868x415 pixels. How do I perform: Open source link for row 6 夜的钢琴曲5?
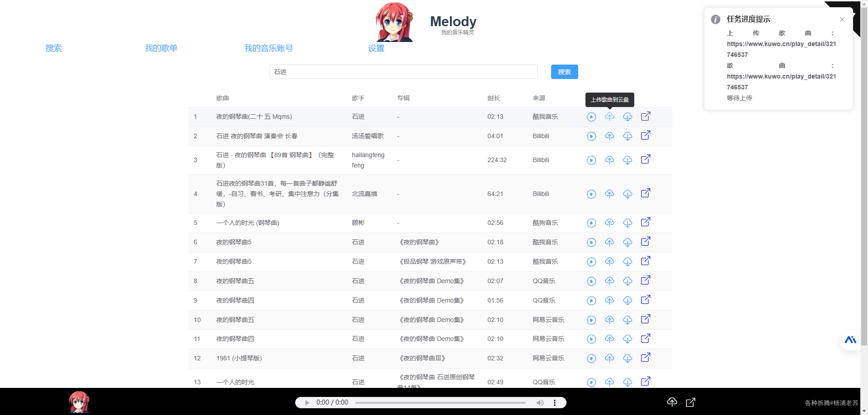(646, 242)
